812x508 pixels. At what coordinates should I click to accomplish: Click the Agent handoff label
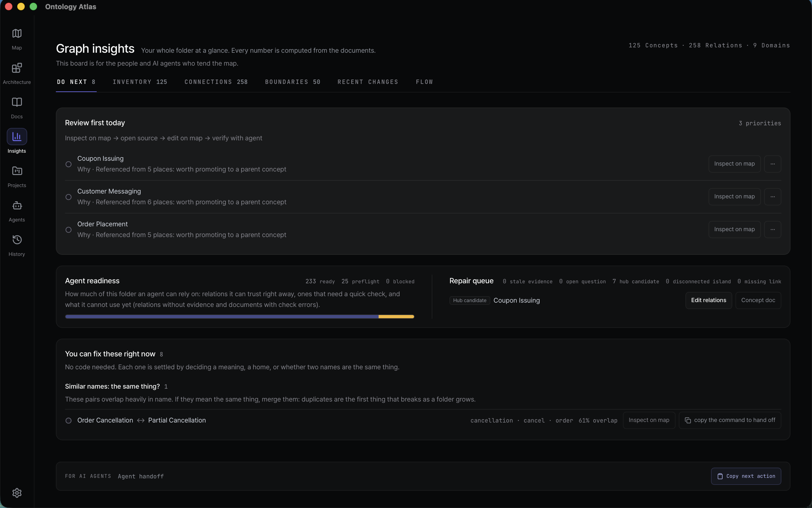pyautogui.click(x=141, y=477)
